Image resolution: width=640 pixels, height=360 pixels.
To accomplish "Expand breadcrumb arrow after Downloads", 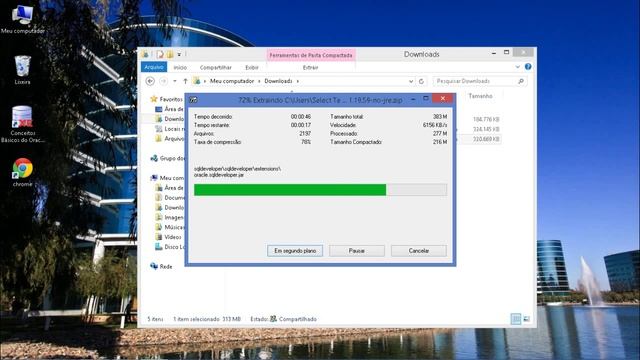I will pos(298,81).
